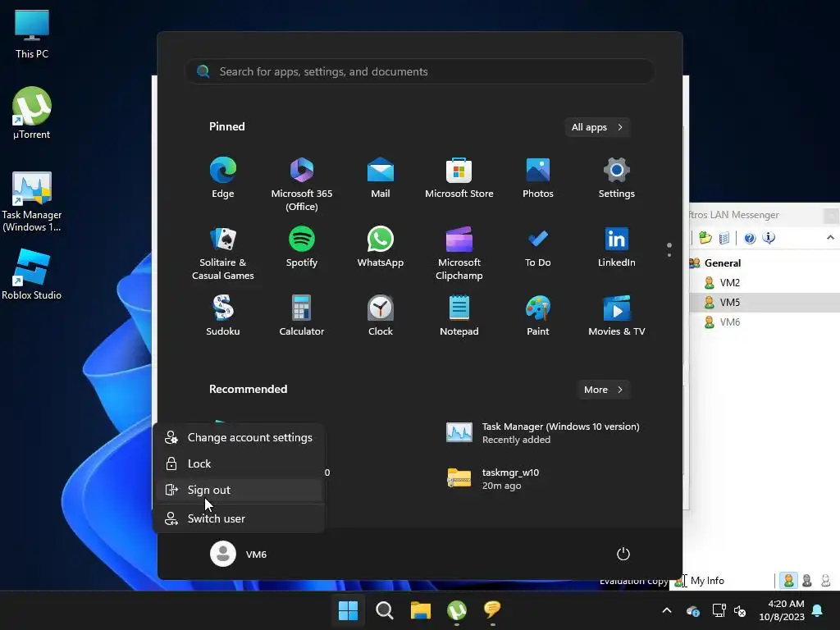Image resolution: width=840 pixels, height=630 pixels.
Task: Open the Clock app
Action: pyautogui.click(x=381, y=316)
